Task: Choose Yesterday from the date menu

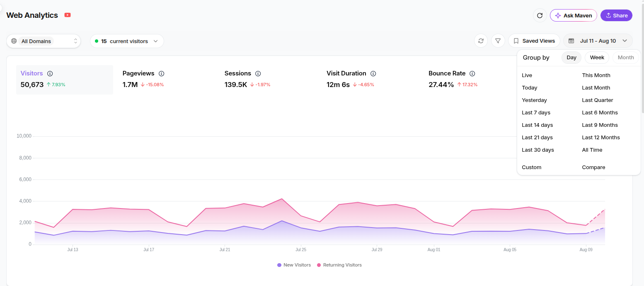Action: point(534,100)
